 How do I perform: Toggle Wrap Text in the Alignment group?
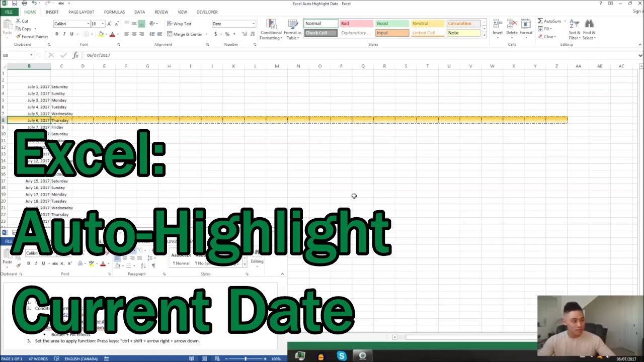click(x=179, y=24)
